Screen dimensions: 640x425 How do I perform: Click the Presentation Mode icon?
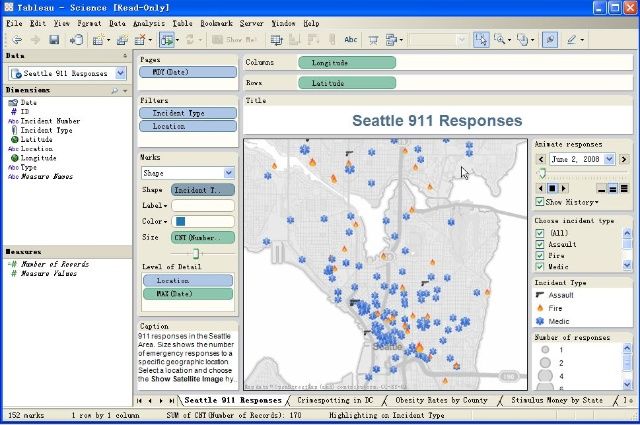click(x=373, y=40)
